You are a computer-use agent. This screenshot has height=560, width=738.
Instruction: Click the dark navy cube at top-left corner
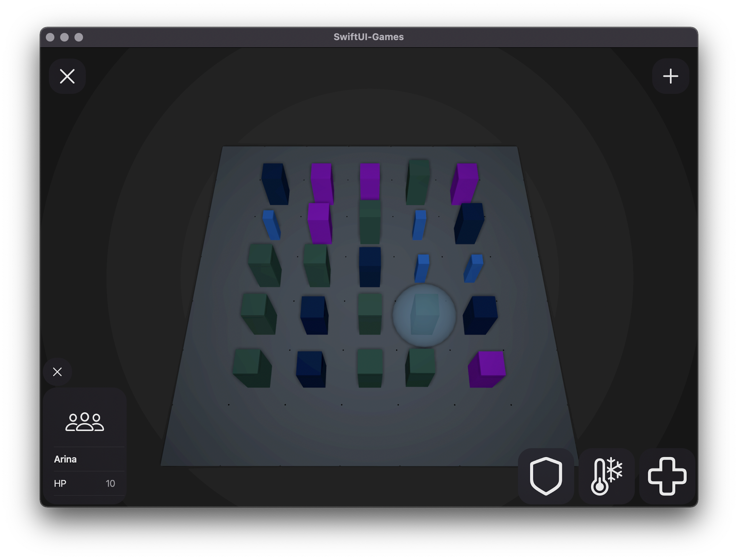click(275, 183)
